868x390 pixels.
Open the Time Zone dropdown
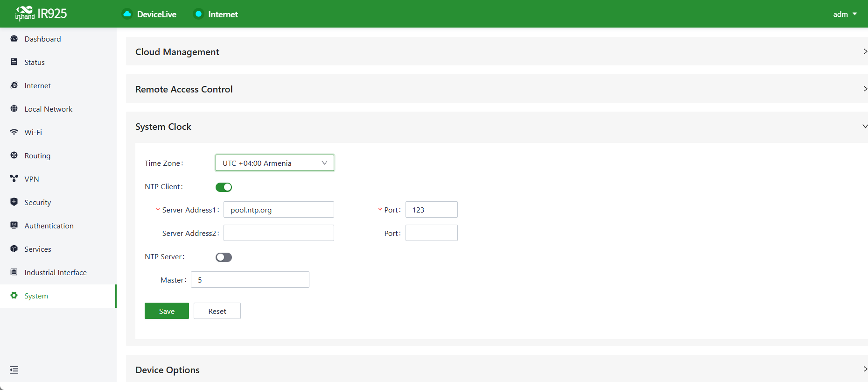tap(275, 163)
